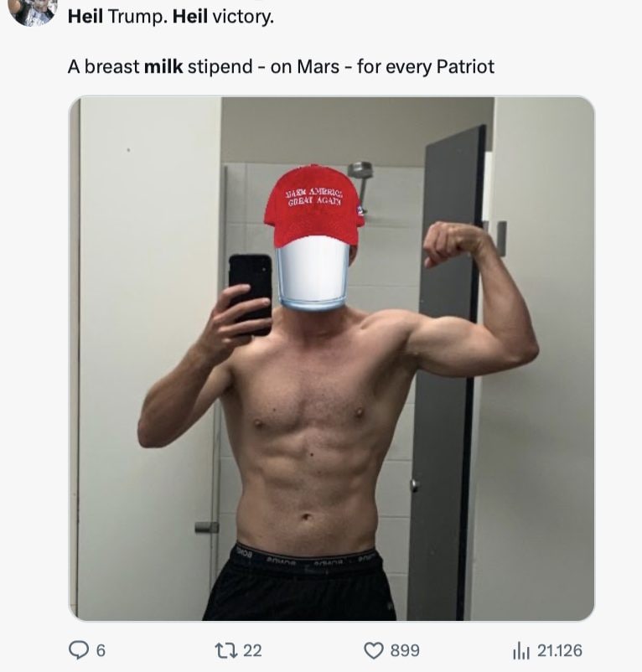Click the retweet arrows icon

[x=227, y=650]
